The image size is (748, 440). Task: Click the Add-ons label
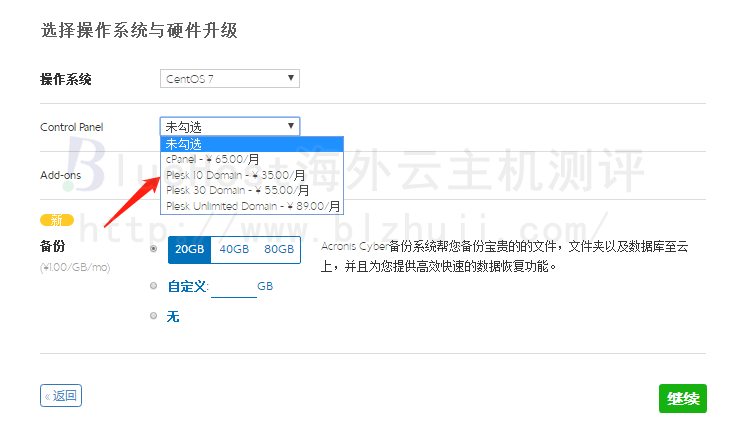[61, 175]
